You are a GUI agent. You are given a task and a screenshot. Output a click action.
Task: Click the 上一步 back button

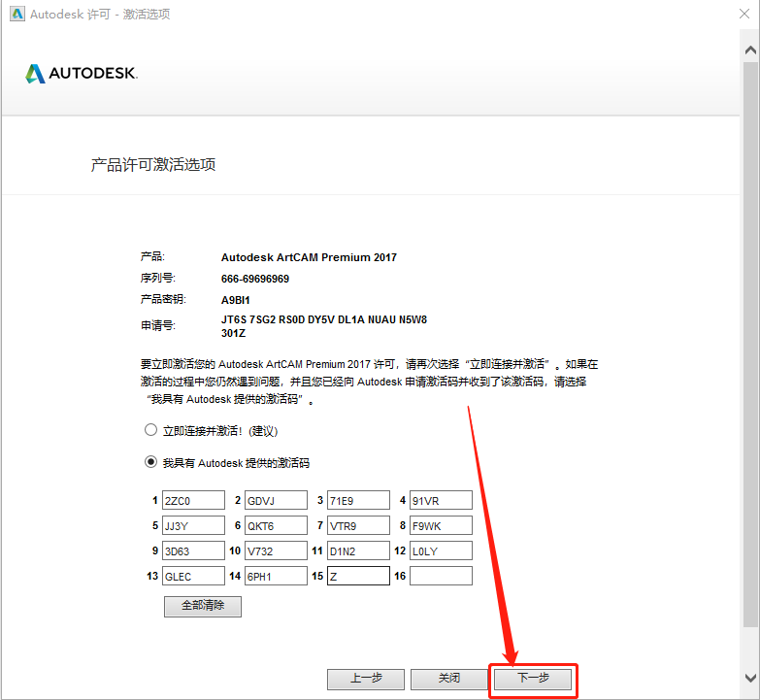pos(366,679)
